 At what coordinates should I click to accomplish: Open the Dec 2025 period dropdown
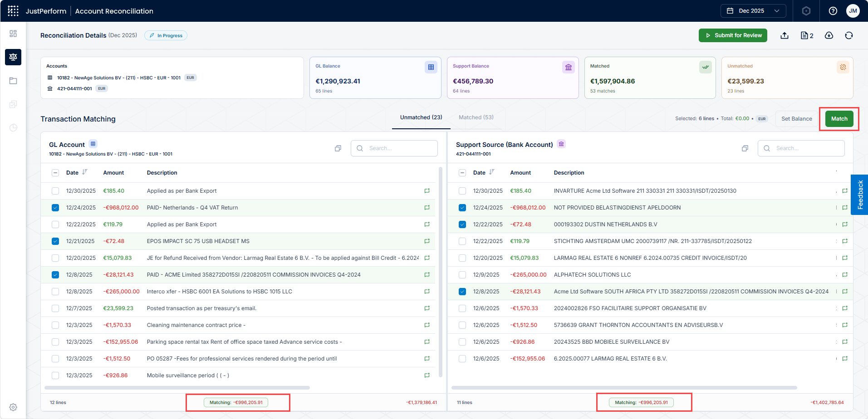pyautogui.click(x=753, y=11)
